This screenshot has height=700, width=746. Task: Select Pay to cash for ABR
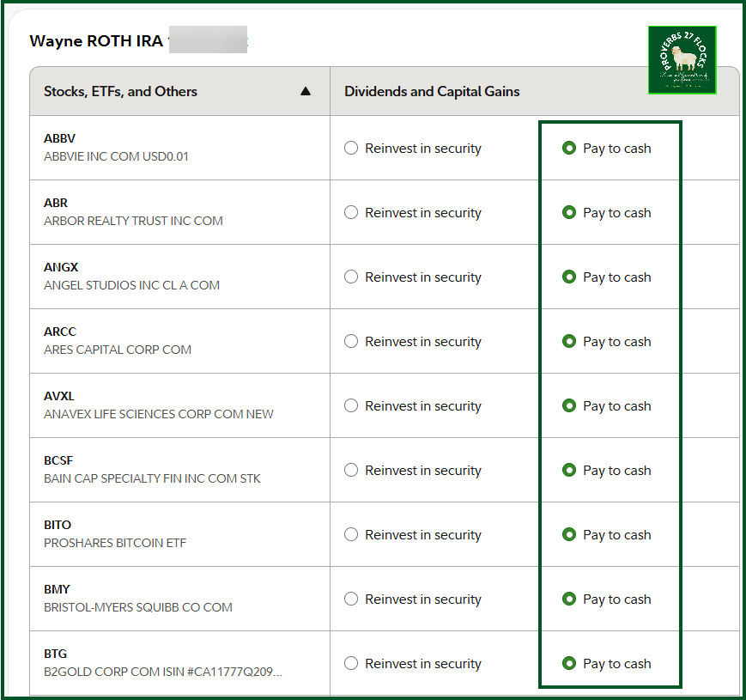[568, 212]
